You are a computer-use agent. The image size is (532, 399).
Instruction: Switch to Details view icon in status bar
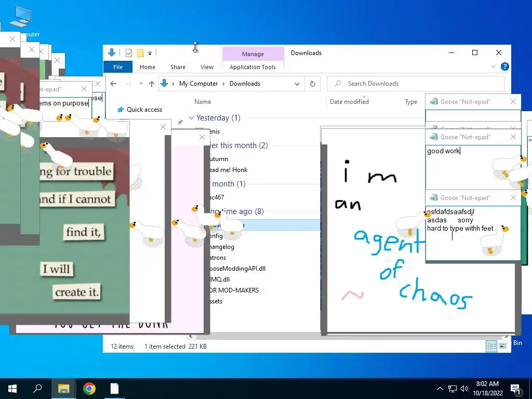[x=491, y=345]
